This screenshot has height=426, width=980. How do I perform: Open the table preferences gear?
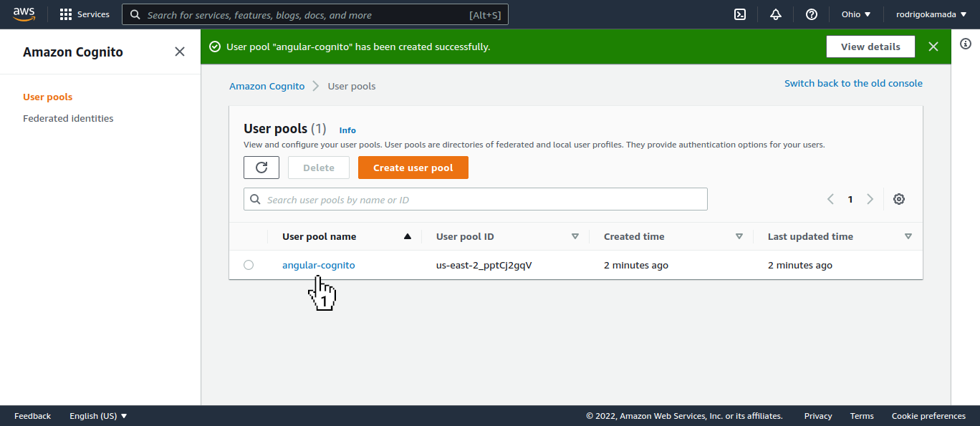pos(899,198)
